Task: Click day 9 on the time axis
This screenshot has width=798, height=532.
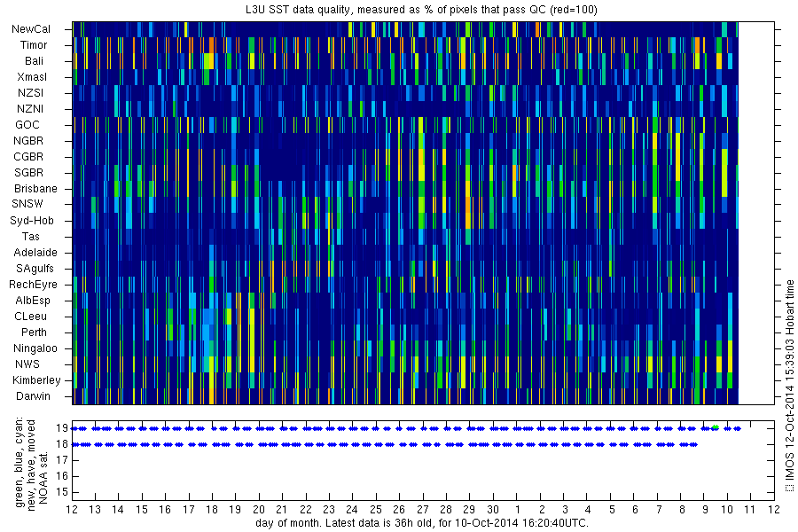Action: (705, 510)
